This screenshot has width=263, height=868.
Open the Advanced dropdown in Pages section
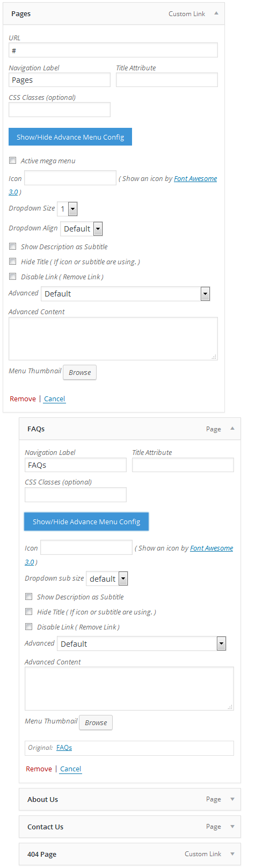tap(125, 294)
